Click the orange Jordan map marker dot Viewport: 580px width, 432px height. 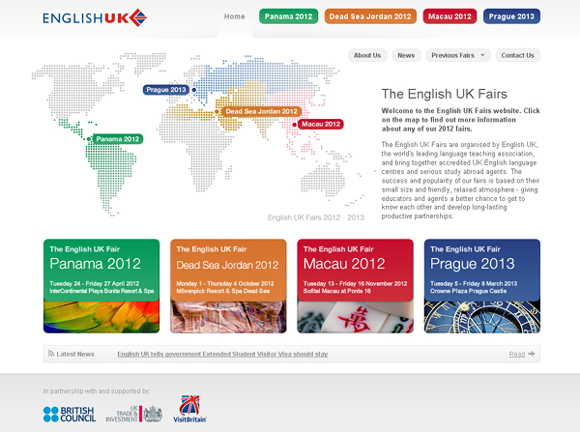point(217,111)
